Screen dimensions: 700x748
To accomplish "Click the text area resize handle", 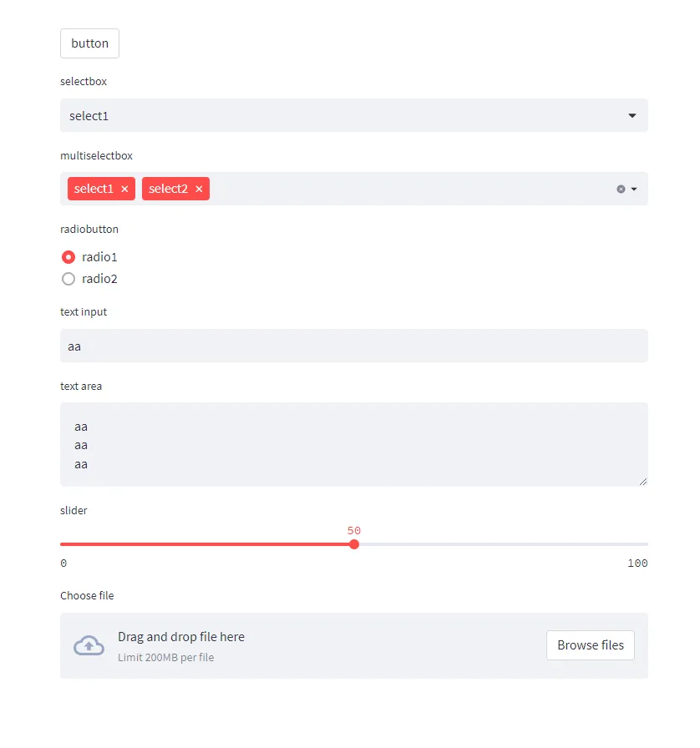I will coord(643,482).
